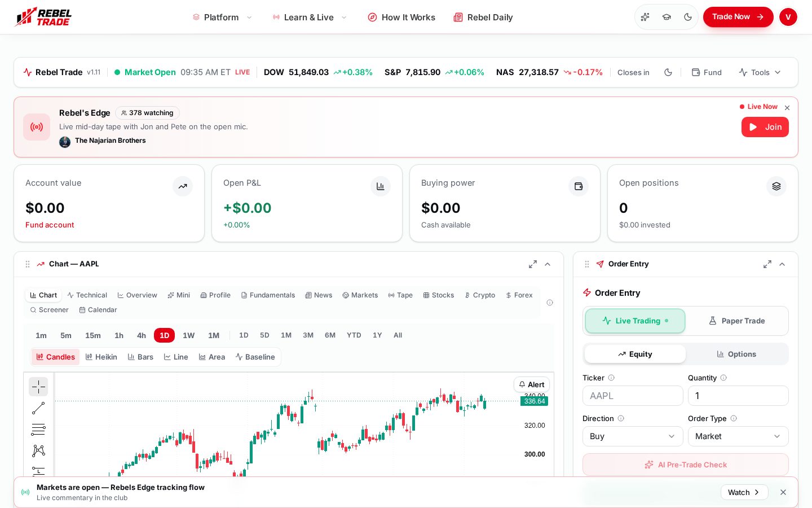Select Options order mode
Image resolution: width=812 pixels, height=508 pixels.
(736, 354)
